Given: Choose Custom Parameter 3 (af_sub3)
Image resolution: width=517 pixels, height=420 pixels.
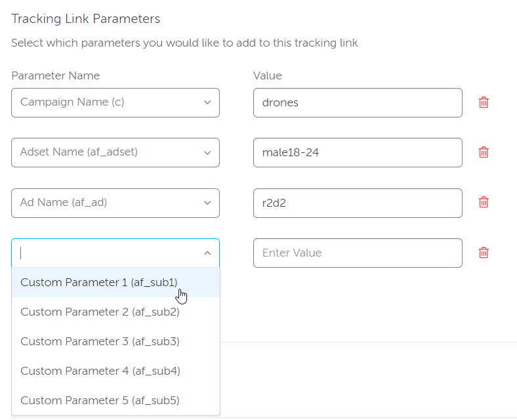Looking at the screenshot, I should pos(100,341).
